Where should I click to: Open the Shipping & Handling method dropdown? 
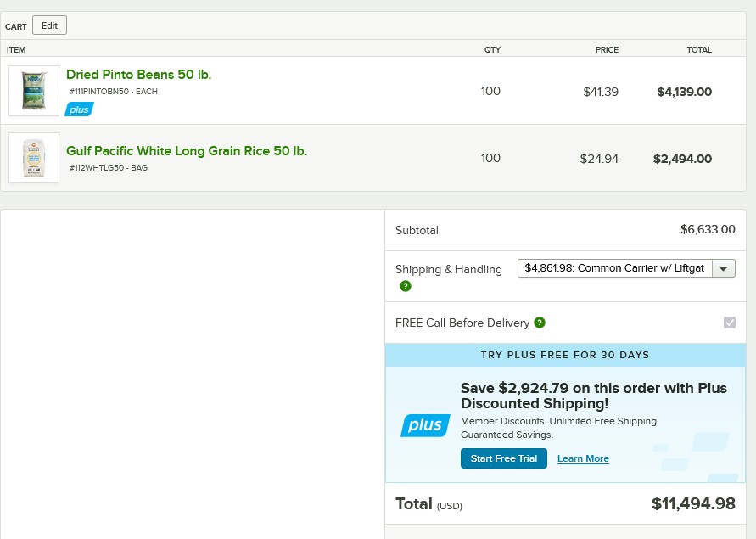[x=626, y=268]
